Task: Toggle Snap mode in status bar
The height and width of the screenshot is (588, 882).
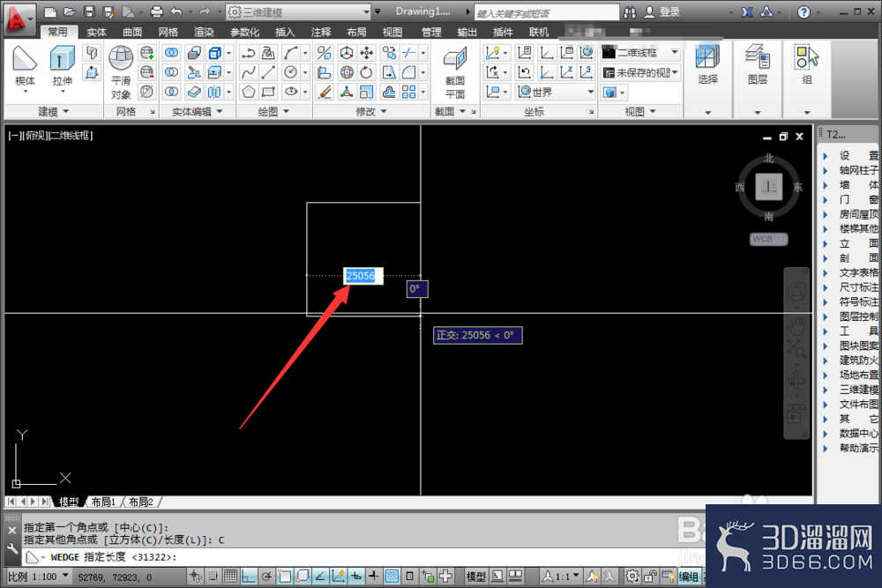Action: (213, 577)
